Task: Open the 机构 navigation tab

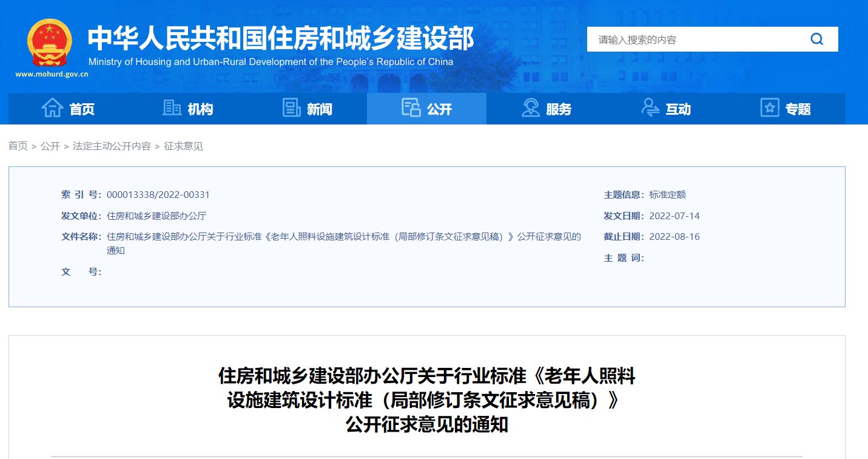Action: tap(187, 109)
